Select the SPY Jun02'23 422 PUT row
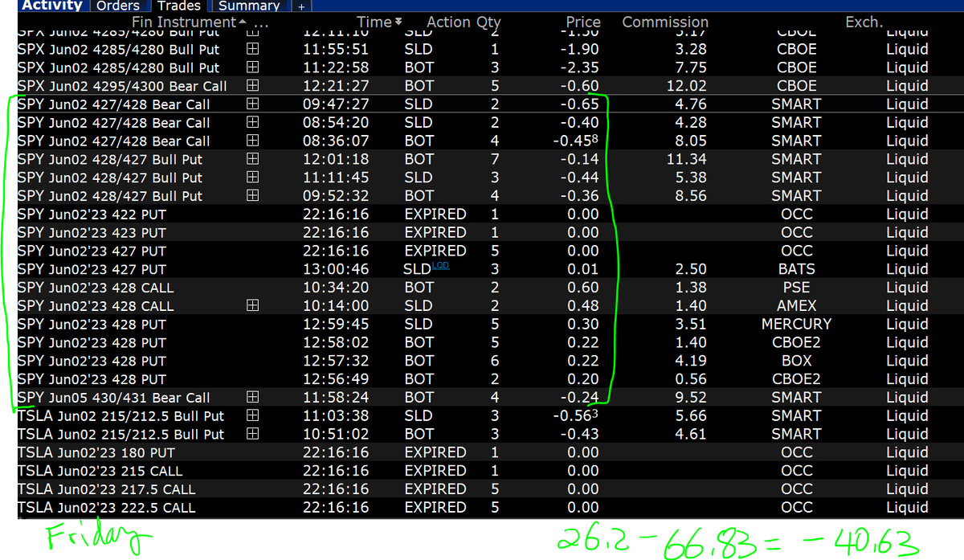This screenshot has height=560, width=964. [490, 215]
